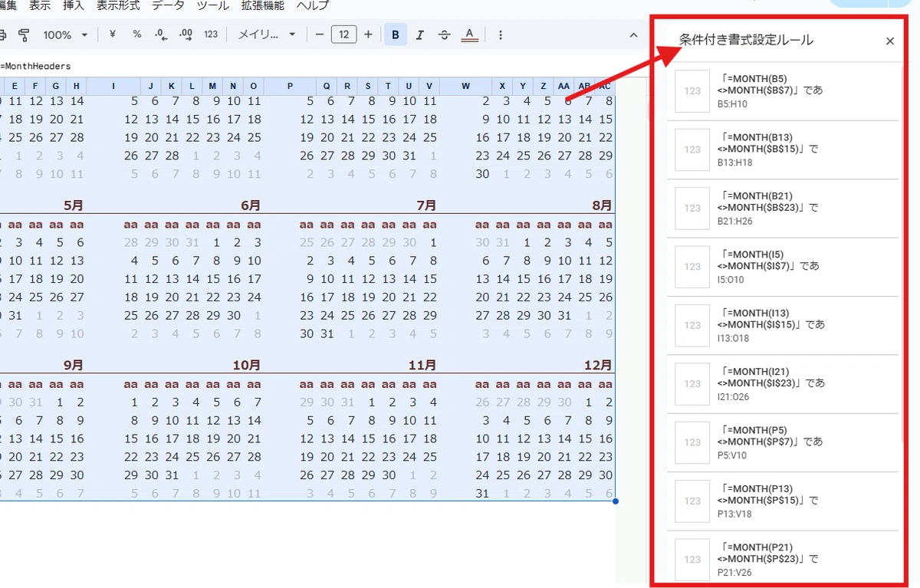Open the 拡張機能 menu

point(262,5)
